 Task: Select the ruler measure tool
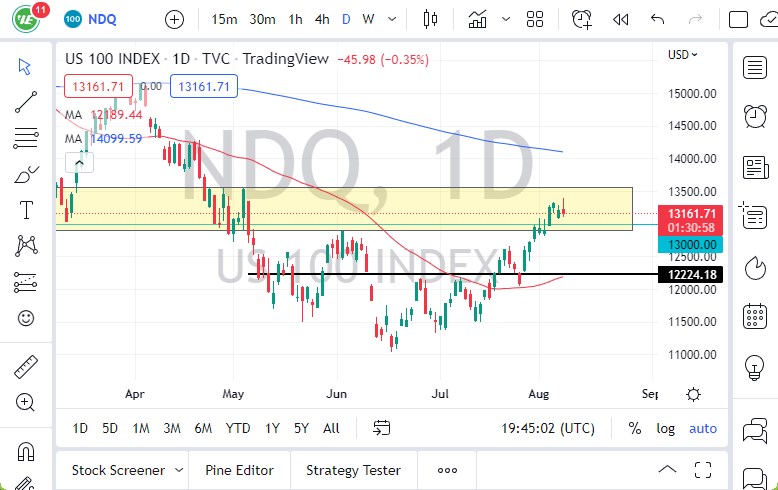pyautogui.click(x=26, y=367)
